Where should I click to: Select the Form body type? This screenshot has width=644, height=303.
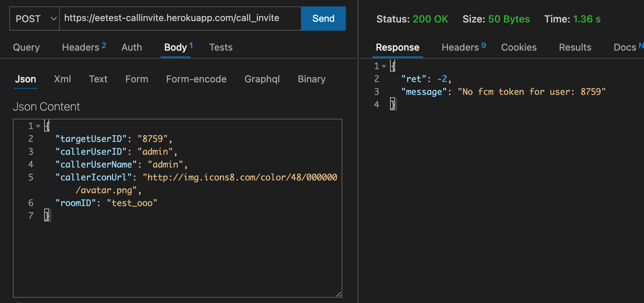pos(137,79)
